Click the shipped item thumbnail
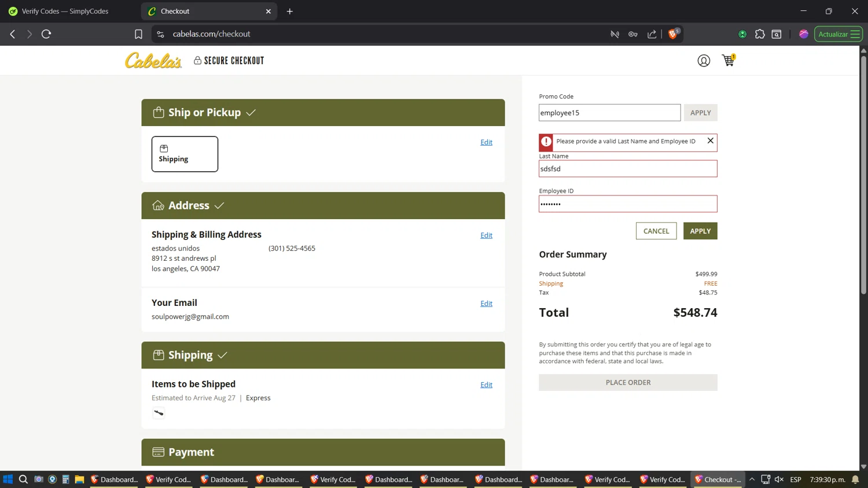The height and width of the screenshot is (488, 868). pyautogui.click(x=159, y=413)
